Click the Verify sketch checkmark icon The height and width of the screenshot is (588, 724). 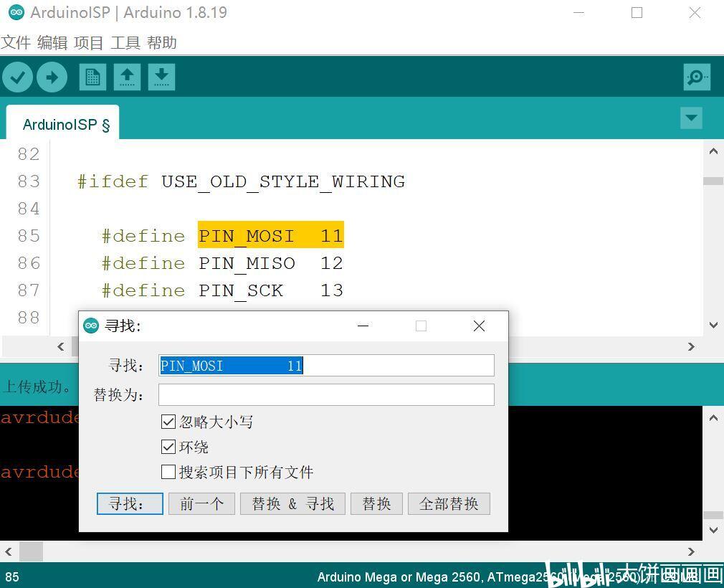(x=17, y=77)
